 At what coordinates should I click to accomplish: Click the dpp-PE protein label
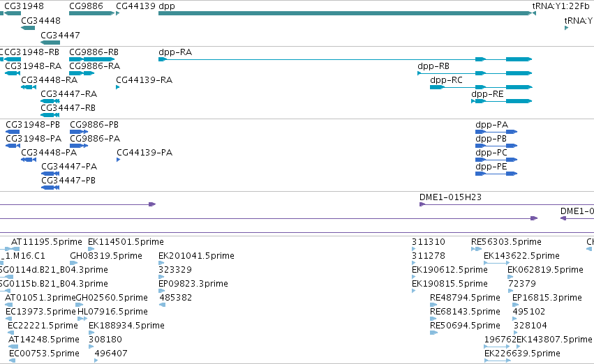491,167
